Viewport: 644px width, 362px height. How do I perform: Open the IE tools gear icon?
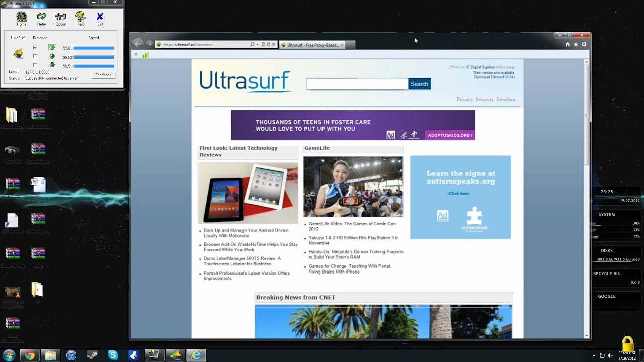[x=584, y=45]
